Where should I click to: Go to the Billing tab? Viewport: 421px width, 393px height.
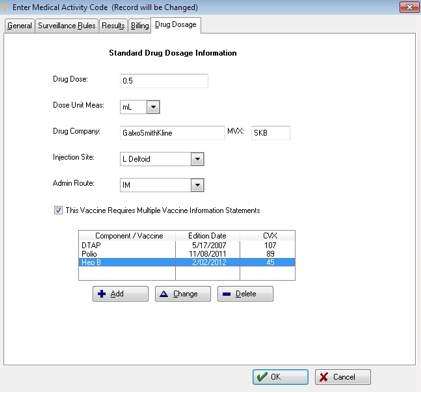pos(140,26)
